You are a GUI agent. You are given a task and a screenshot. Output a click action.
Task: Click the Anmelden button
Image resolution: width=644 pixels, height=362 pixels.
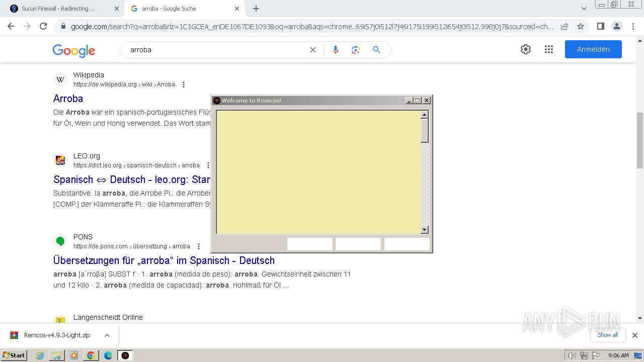pos(593,49)
